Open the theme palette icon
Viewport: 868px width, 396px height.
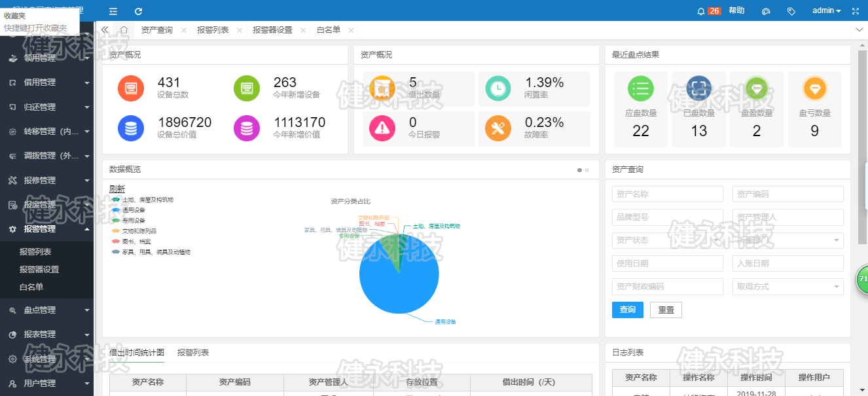(x=767, y=11)
